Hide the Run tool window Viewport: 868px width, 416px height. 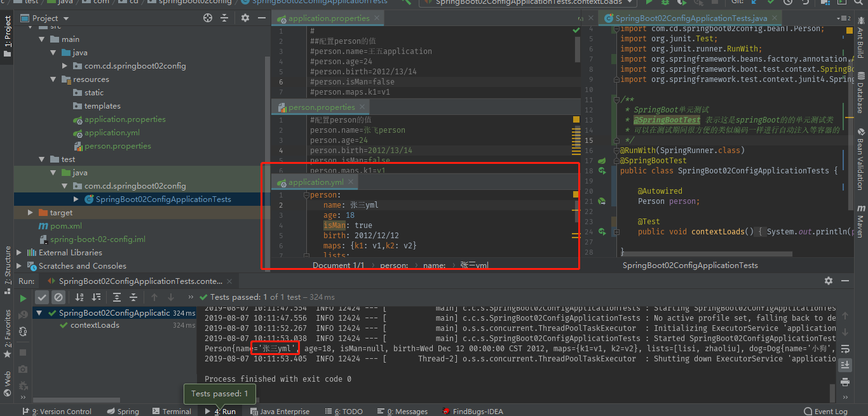(x=846, y=281)
